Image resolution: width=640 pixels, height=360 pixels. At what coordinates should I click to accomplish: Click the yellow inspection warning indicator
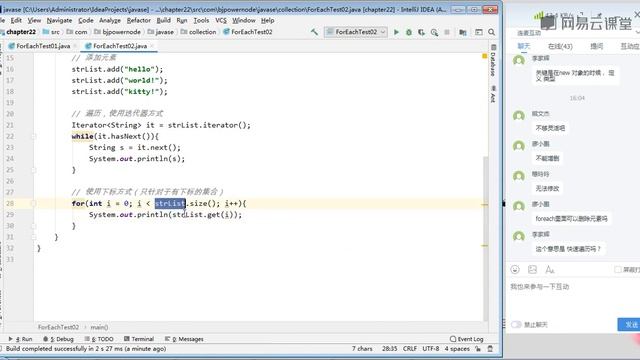484,56
